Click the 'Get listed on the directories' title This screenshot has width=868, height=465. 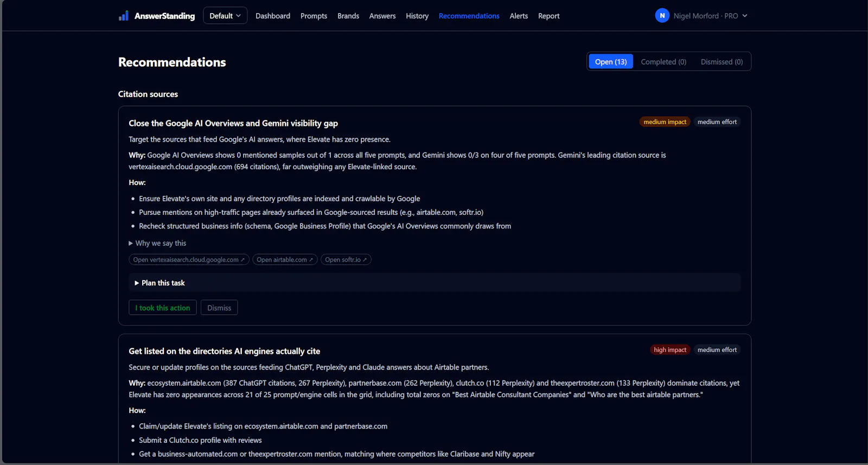tap(225, 351)
